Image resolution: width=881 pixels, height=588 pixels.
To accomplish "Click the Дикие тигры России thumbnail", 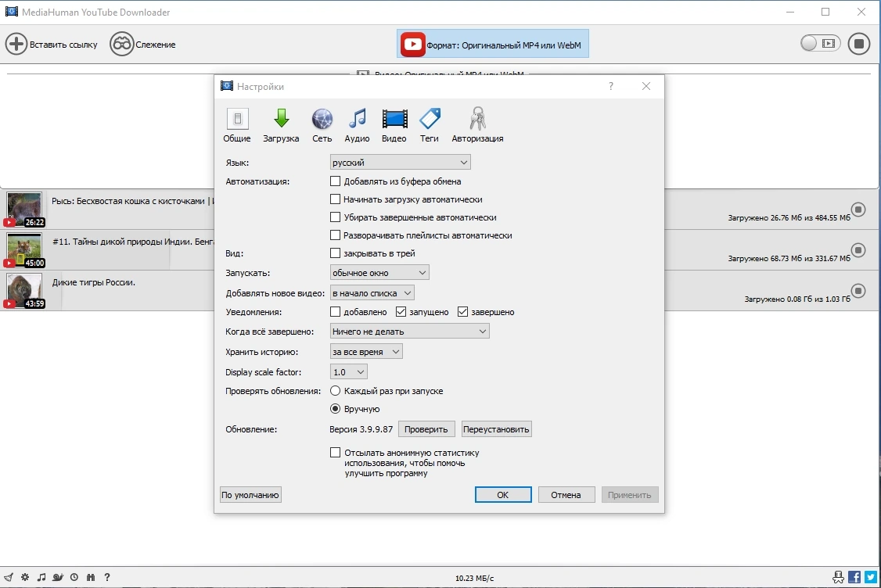I will tap(24, 290).
